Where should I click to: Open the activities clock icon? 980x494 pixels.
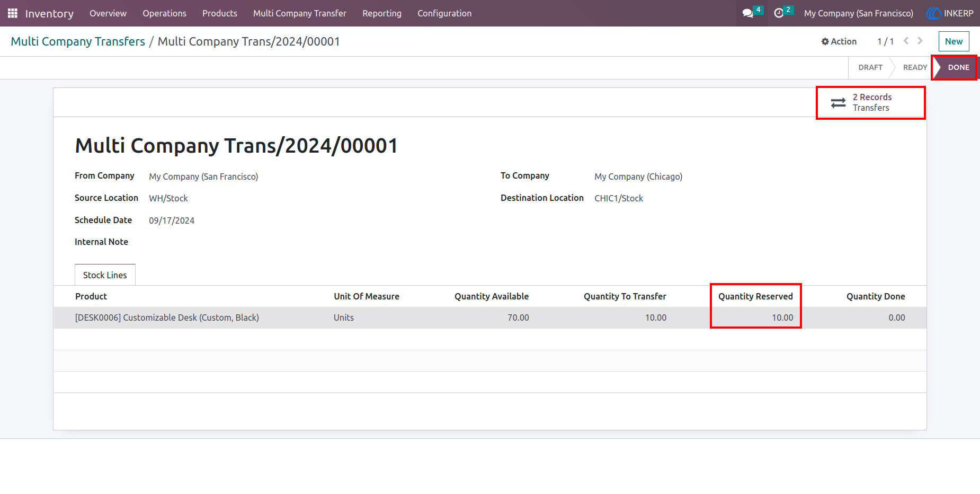[779, 13]
